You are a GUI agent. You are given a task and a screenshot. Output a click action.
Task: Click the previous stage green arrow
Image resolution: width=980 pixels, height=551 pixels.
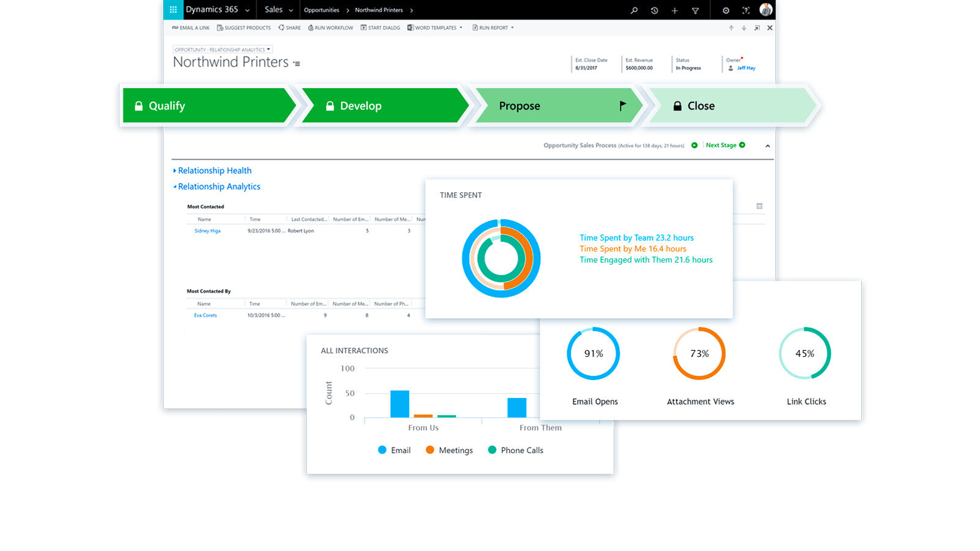click(695, 145)
